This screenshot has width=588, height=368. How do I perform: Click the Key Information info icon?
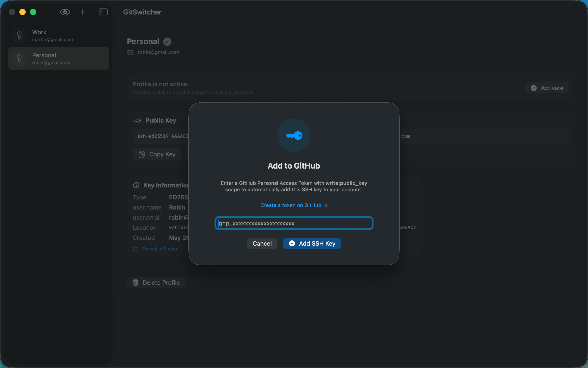click(136, 185)
